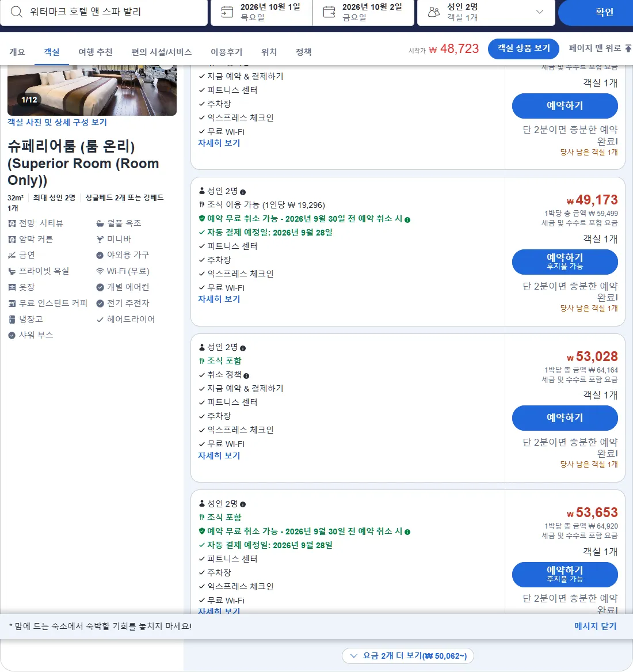Click 자세히 보기 in the ₩53,028 offer
This screenshot has height=672, width=633.
219,455
